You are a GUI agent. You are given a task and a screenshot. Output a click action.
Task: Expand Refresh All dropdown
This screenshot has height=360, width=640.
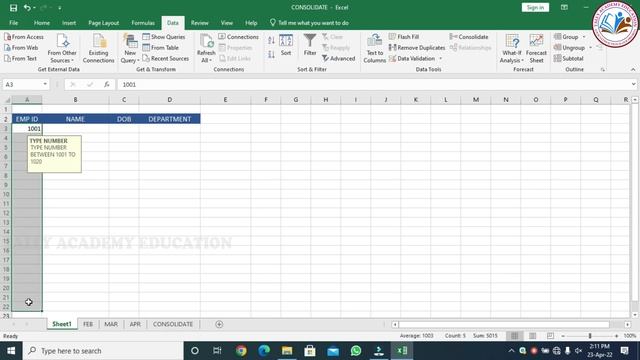[x=206, y=56]
